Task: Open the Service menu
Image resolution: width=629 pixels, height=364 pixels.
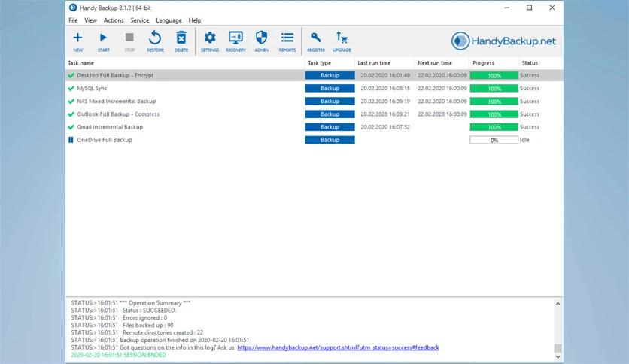Action: tap(140, 20)
